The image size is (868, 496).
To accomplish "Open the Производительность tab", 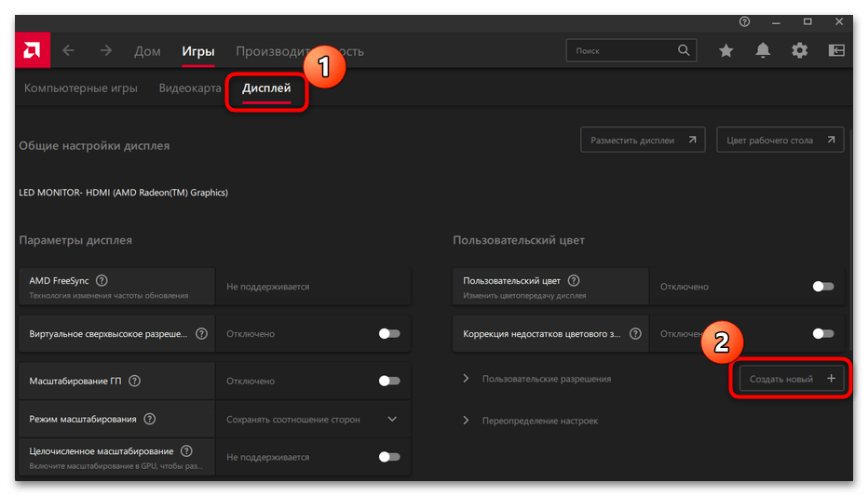I will pos(300,51).
